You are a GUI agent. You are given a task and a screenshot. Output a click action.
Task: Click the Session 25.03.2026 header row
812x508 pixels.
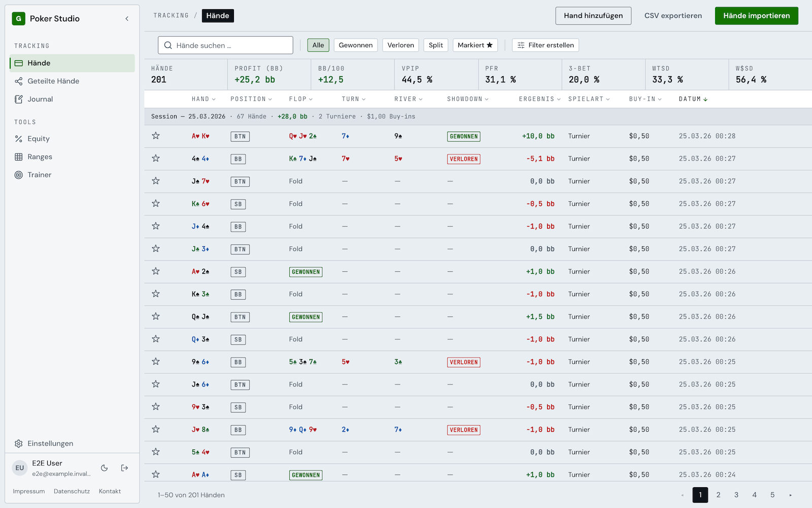[x=478, y=117]
